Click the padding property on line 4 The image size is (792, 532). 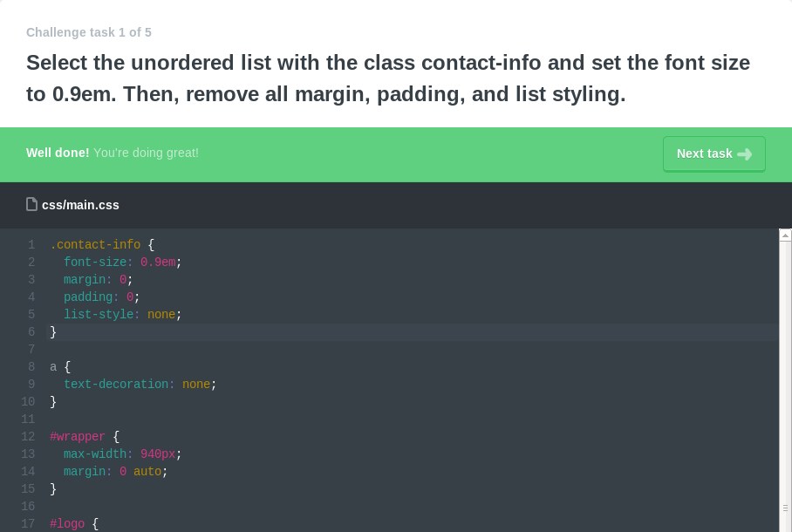[x=88, y=297]
